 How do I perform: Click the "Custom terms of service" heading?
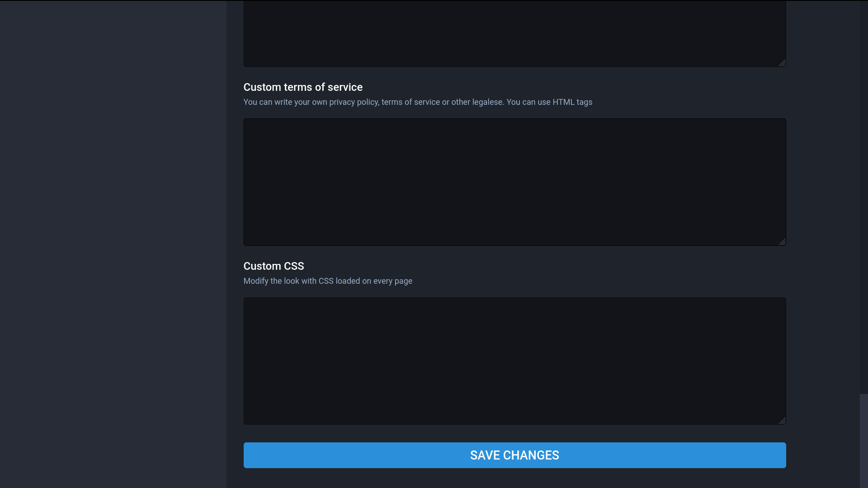tap(303, 87)
